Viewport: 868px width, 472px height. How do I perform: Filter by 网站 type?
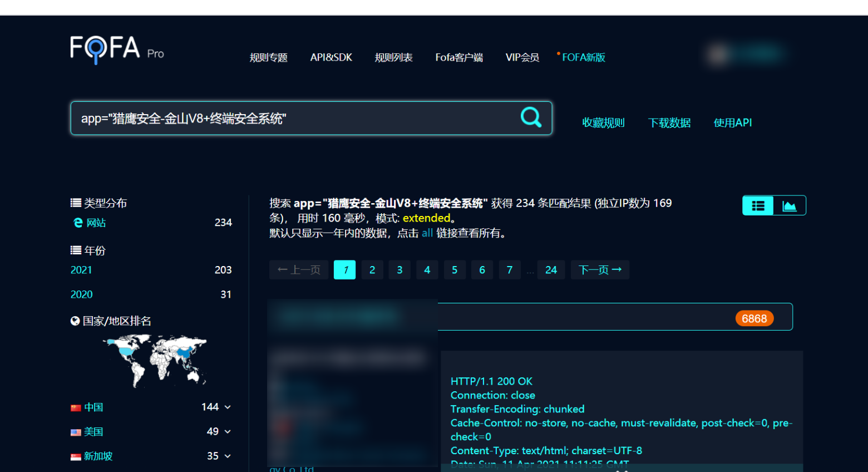click(x=96, y=223)
